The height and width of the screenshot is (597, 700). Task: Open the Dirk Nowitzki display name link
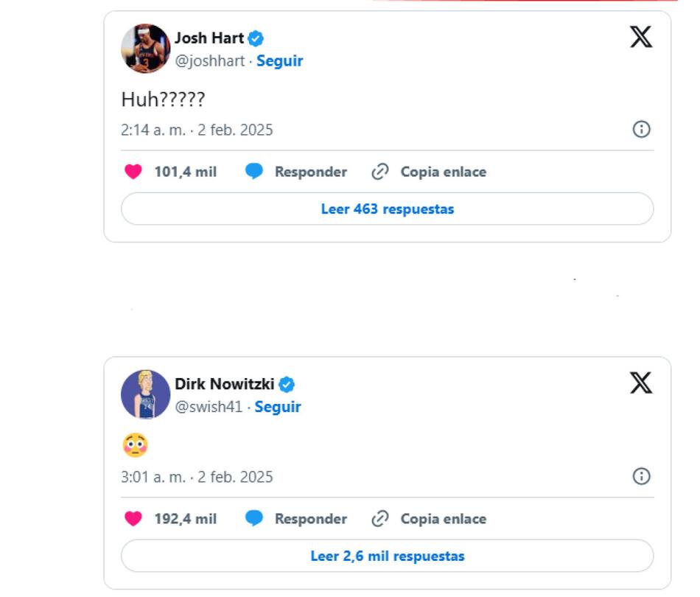click(x=224, y=384)
